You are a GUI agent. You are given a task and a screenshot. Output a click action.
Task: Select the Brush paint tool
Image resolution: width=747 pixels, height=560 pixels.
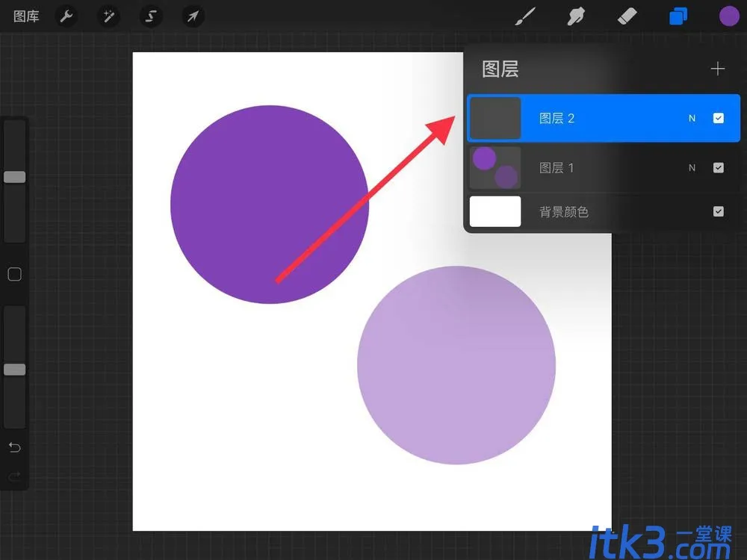525,16
